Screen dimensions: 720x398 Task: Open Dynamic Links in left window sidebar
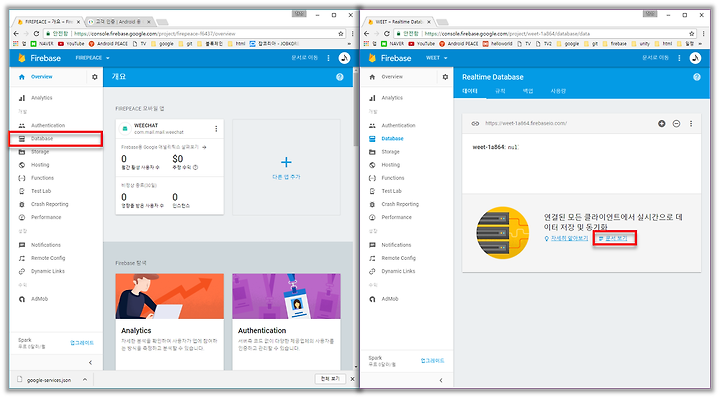(x=48, y=271)
